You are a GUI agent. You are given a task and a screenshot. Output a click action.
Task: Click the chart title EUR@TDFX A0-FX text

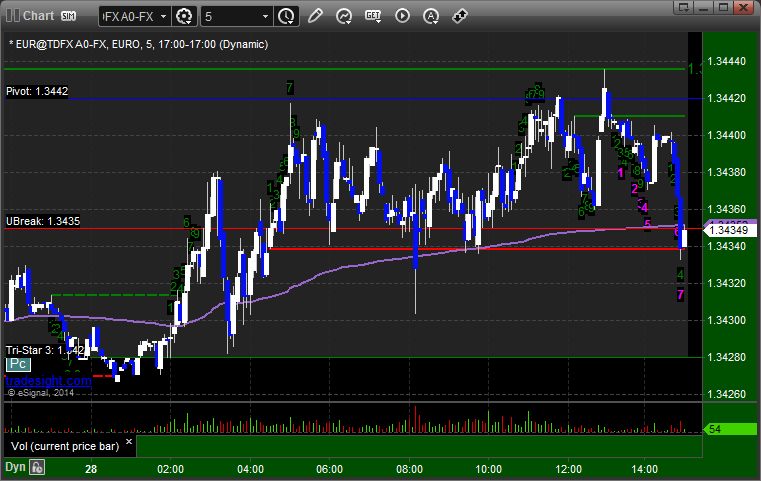pos(138,44)
